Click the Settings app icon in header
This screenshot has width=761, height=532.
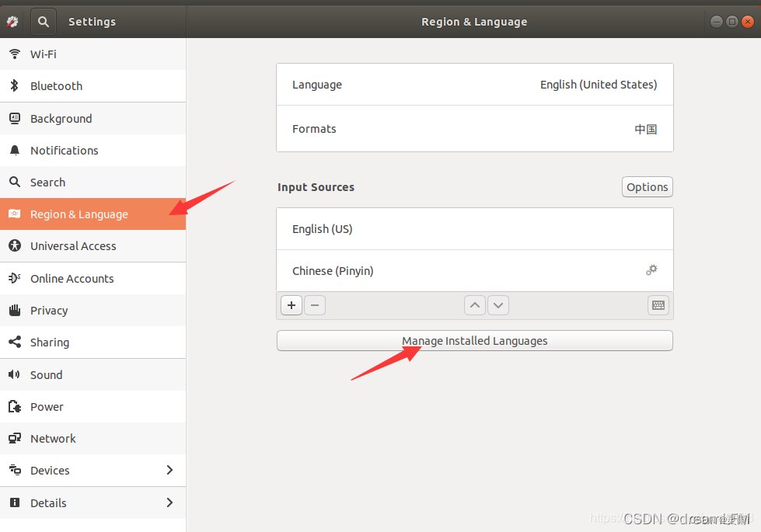point(12,22)
